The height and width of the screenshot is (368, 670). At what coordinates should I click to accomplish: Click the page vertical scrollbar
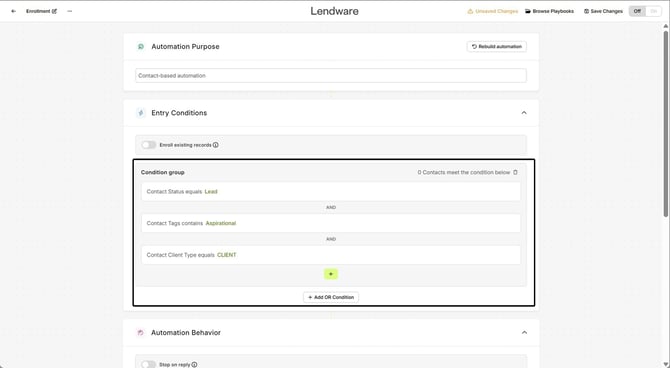click(666, 124)
